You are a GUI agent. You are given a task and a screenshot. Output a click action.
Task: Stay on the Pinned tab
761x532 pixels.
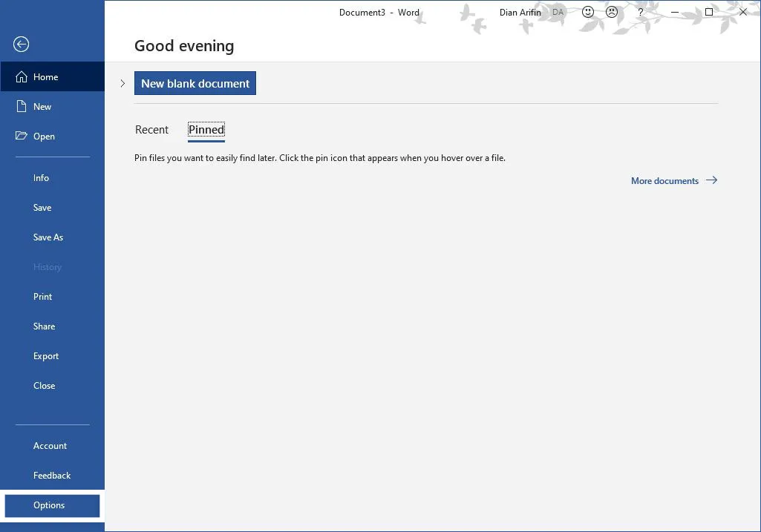[206, 129]
